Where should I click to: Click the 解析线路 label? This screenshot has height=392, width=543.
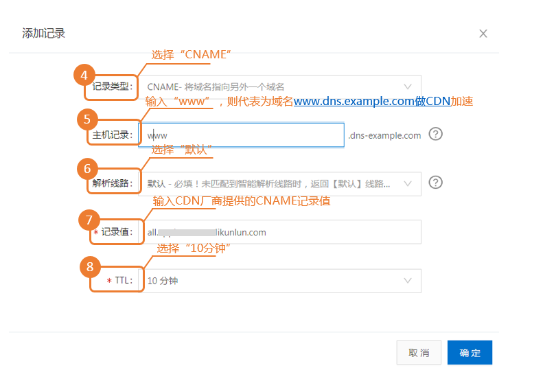(113, 183)
